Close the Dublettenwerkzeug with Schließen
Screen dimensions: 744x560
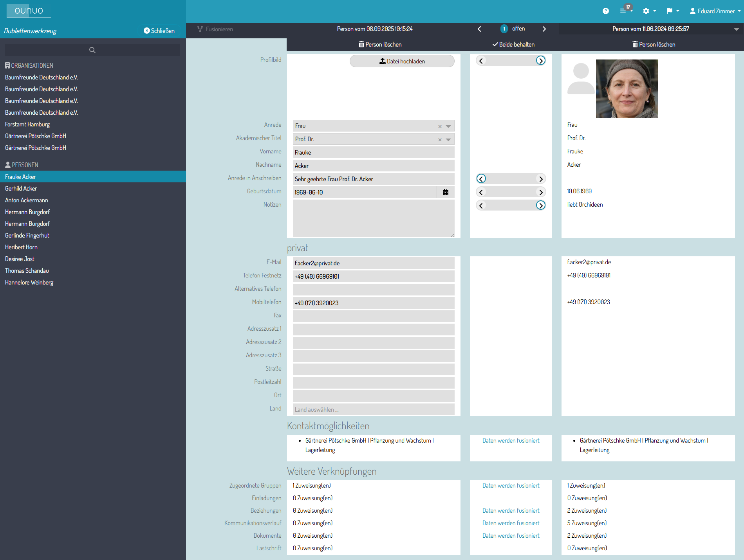(x=159, y=31)
